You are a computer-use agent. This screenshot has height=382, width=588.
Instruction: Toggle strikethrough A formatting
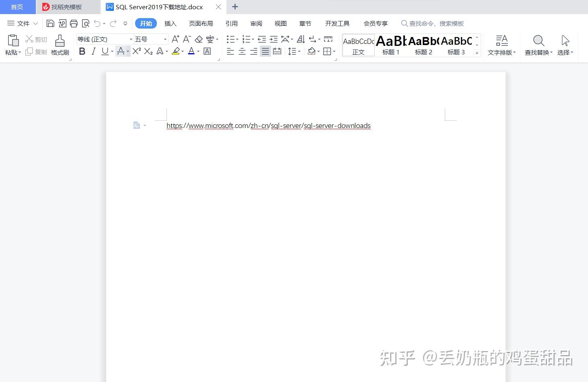pos(121,51)
